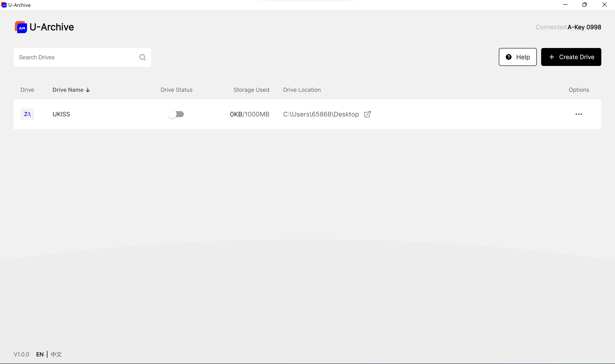Click the Create Drive button

tap(571, 57)
